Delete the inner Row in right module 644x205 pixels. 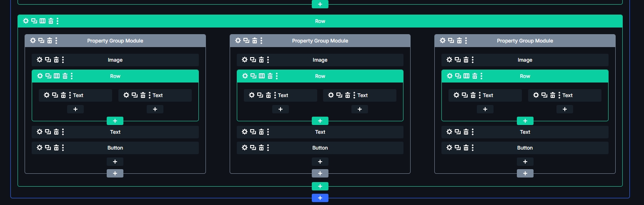475,76
